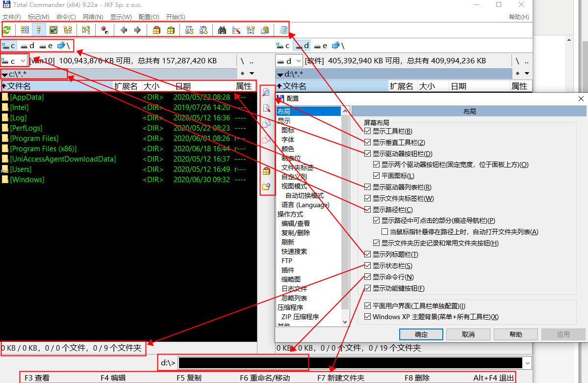Click the notepad icon in toolbar

click(x=283, y=30)
